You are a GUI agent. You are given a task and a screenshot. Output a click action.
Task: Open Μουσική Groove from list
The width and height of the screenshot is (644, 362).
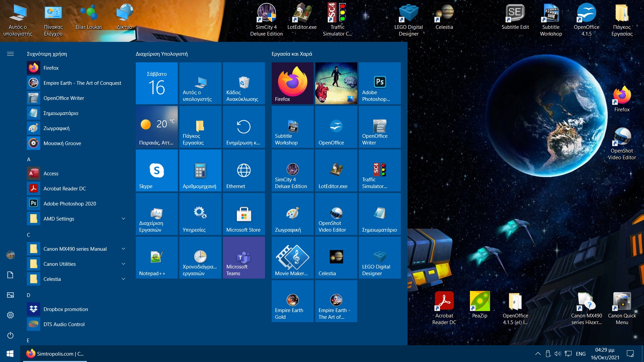77,143
